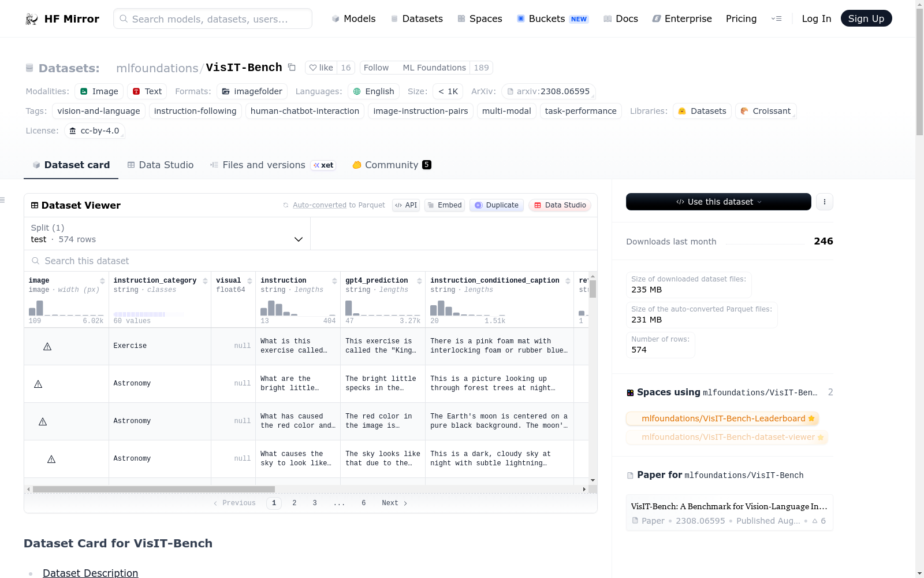Open the VisIT-Bench-dataset-viewer space link
Screen dimensions: 924x578
pyautogui.click(x=727, y=437)
